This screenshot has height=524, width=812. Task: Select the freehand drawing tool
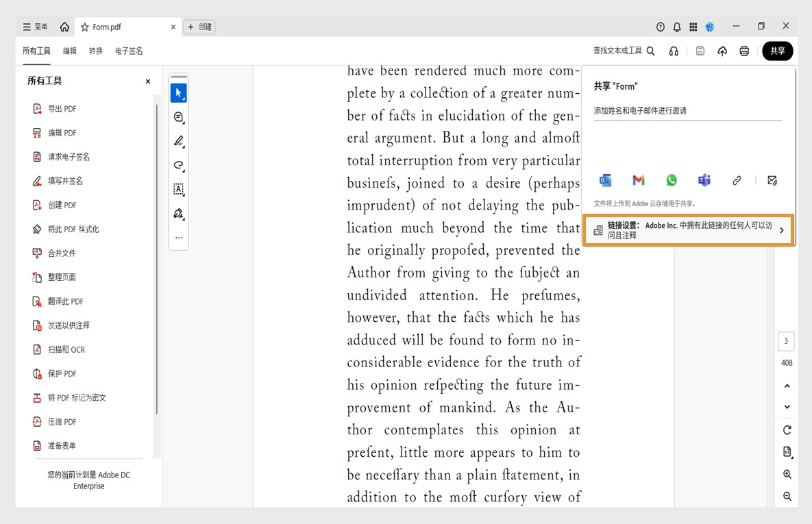(x=178, y=165)
